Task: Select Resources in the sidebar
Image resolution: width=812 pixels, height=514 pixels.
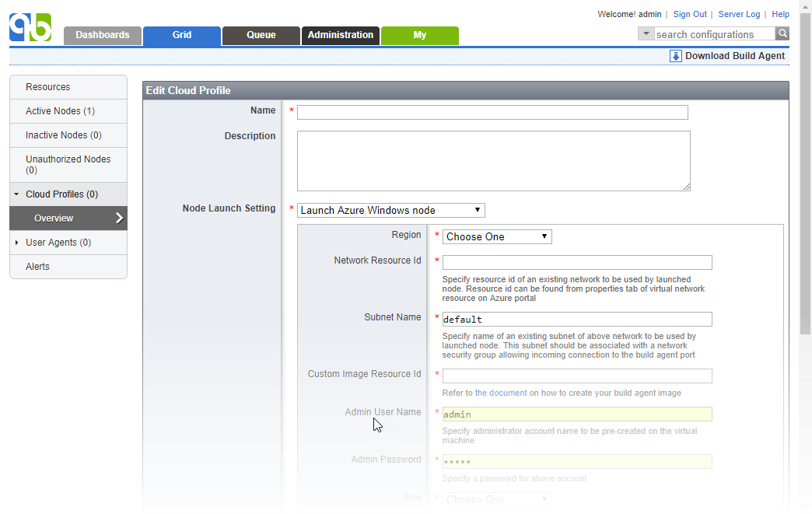Action: click(68, 87)
